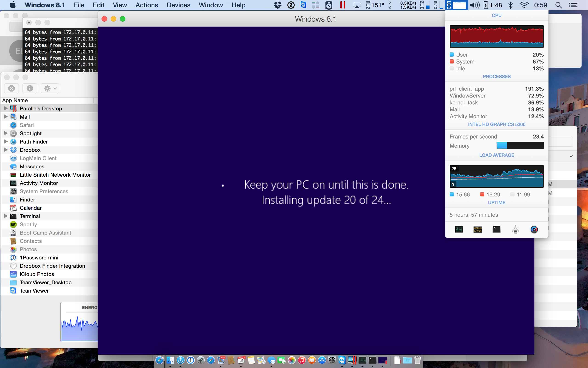Open App Store from the Dock
Image resolution: width=588 pixels, height=368 pixels.
[322, 360]
